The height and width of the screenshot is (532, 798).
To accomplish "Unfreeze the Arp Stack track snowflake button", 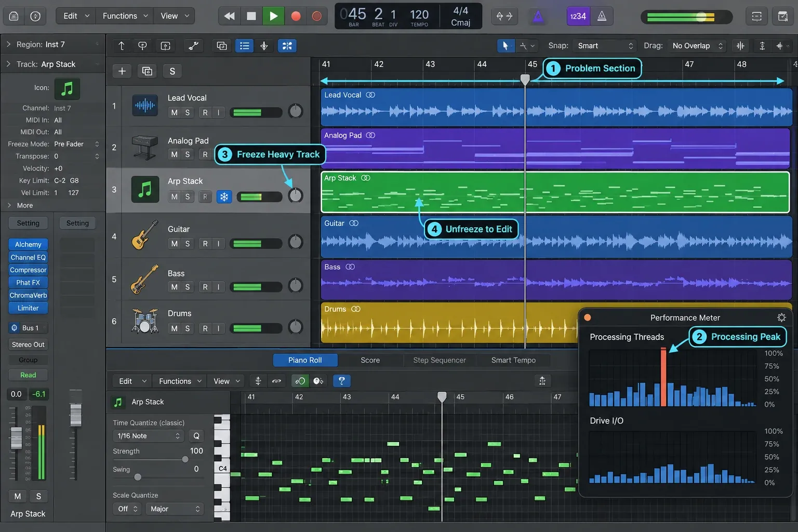I will pos(224,197).
